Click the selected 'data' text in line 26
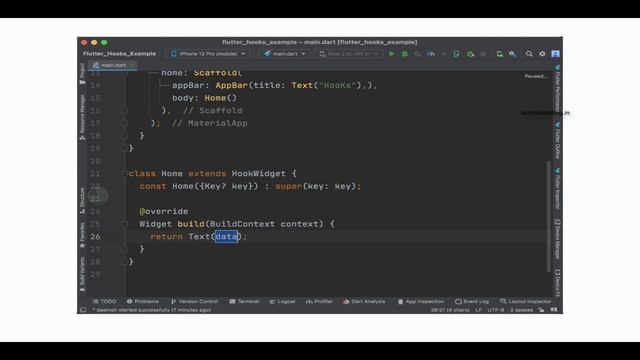The image size is (640, 360). [x=226, y=237]
